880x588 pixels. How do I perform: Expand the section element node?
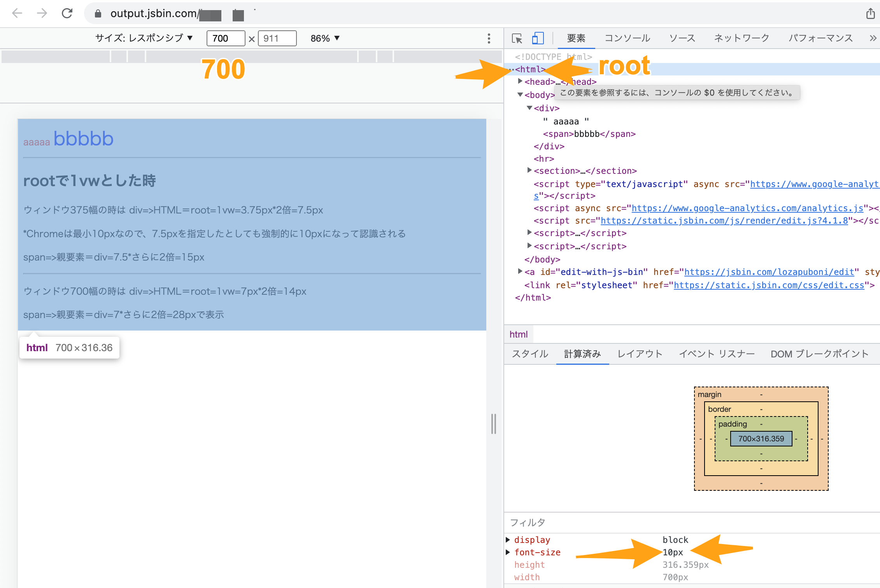[529, 170]
